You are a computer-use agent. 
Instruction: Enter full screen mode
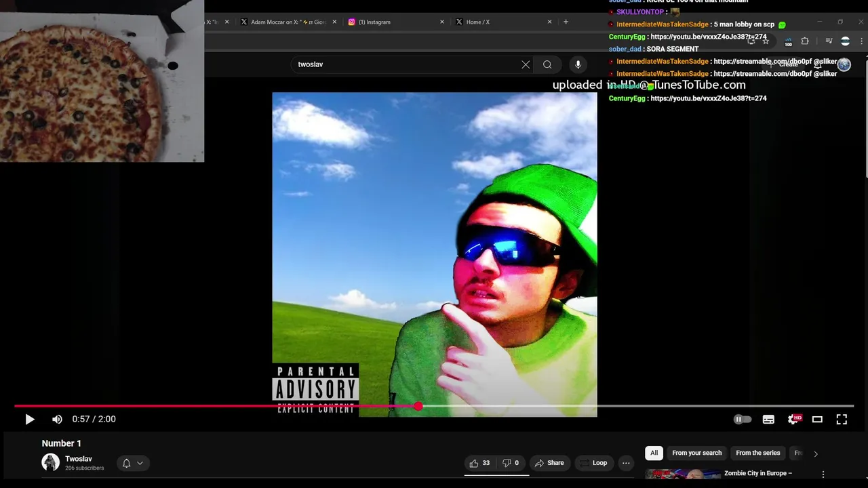[x=842, y=420]
